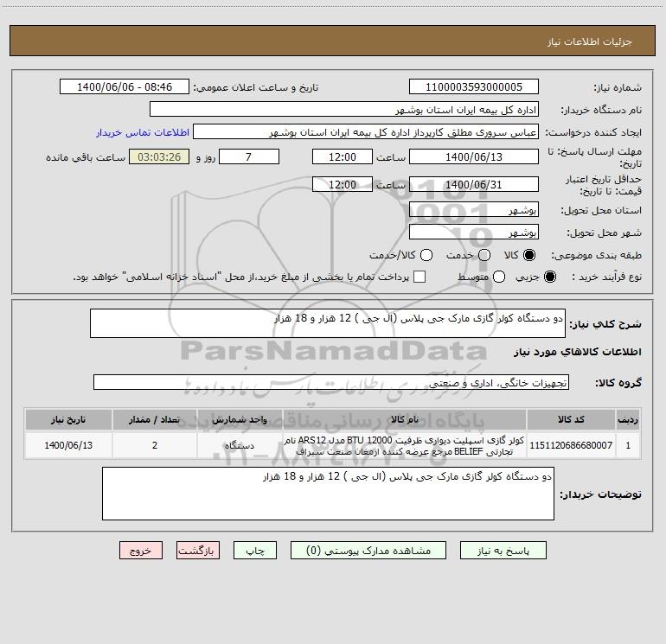Click the unit cell دستگاه
The width and height of the screenshot is (666, 644).
[240, 445]
